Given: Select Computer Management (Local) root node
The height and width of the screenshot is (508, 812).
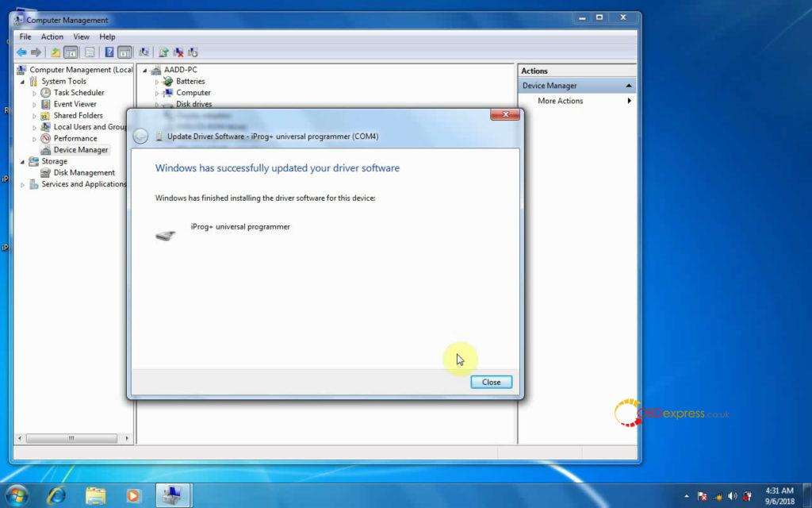Looking at the screenshot, I should pos(81,70).
